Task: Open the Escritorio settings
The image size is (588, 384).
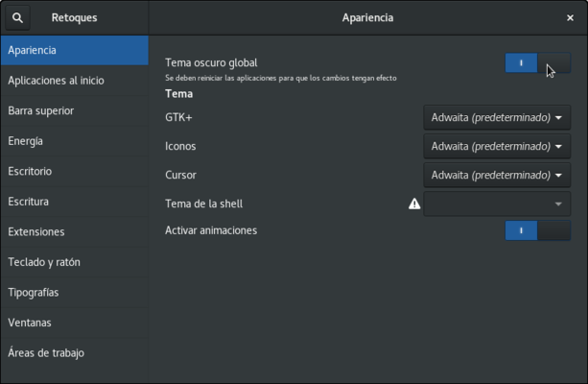Action: click(x=74, y=171)
